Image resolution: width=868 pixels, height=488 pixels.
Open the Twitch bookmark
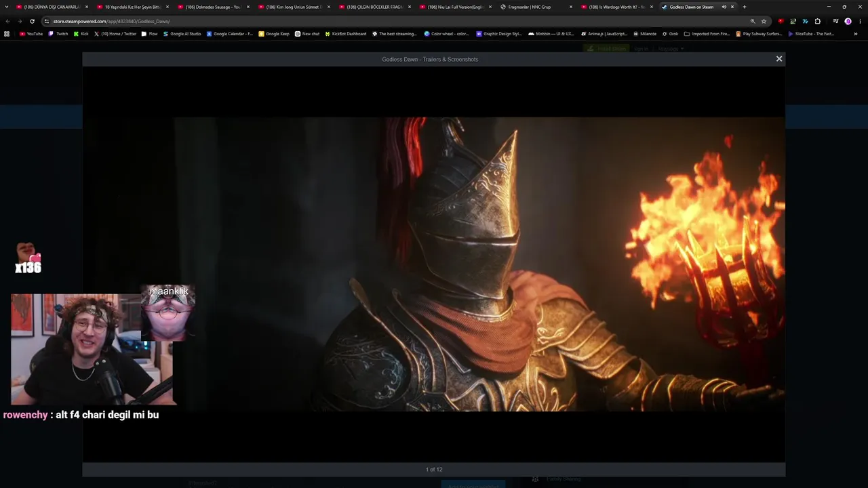click(x=58, y=34)
